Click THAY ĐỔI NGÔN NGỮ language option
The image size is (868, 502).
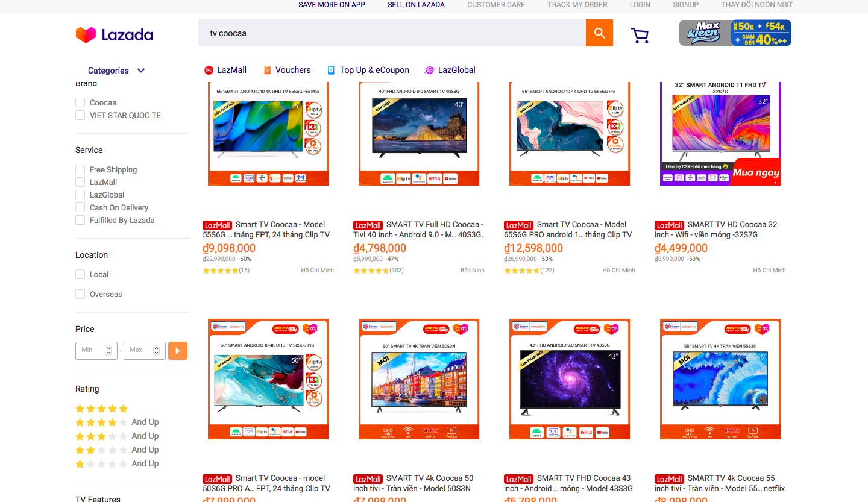(x=756, y=5)
